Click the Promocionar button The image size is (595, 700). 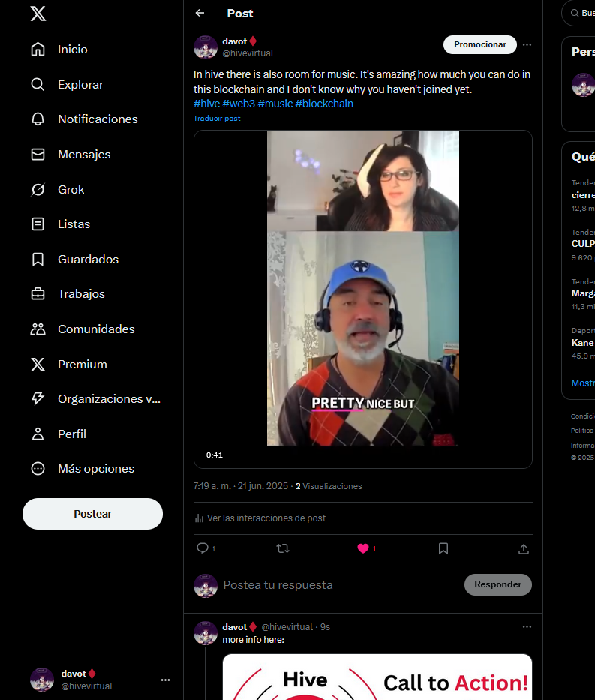click(x=480, y=45)
